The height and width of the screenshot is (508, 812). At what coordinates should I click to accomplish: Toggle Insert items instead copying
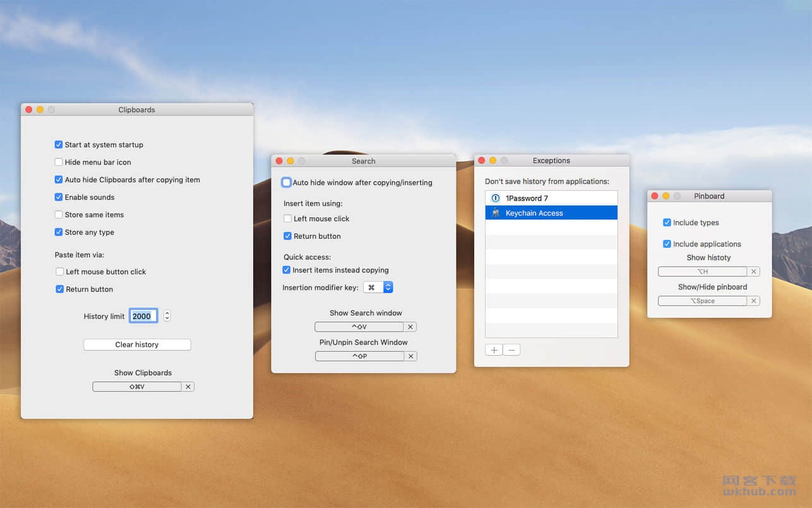[287, 270]
